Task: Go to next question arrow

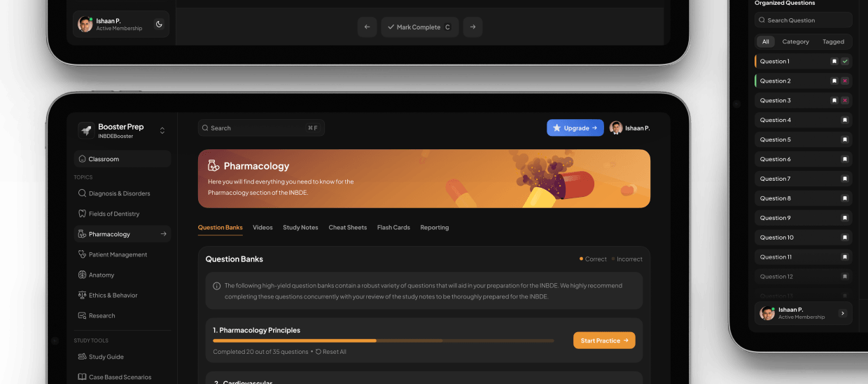Action: tap(472, 27)
